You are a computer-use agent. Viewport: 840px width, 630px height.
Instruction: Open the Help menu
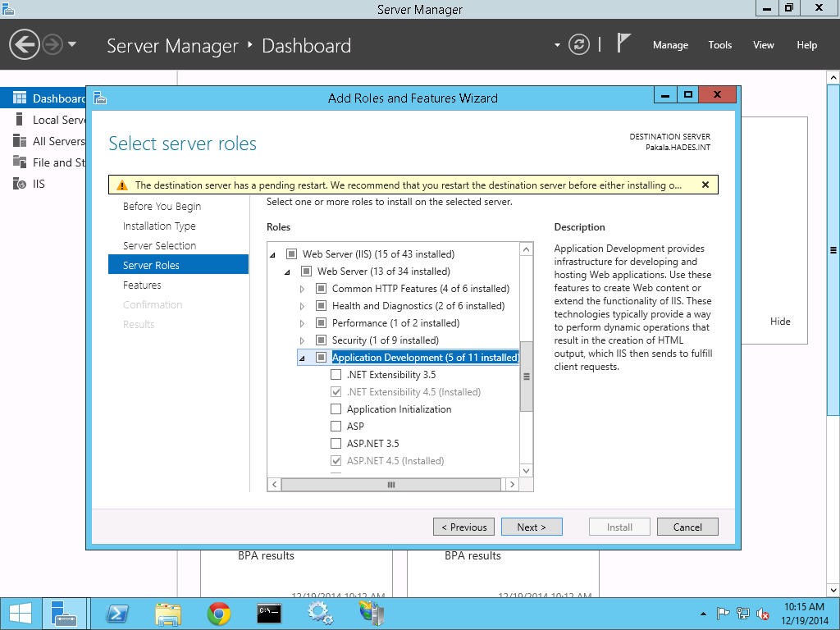pos(806,45)
